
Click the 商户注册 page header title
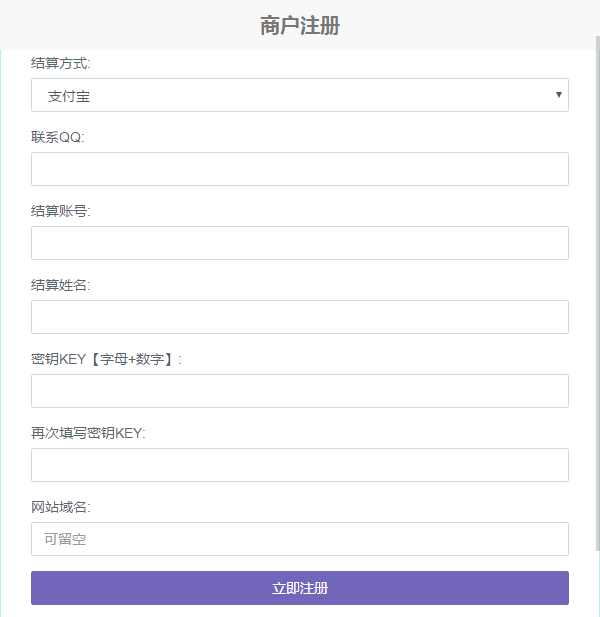click(300, 26)
